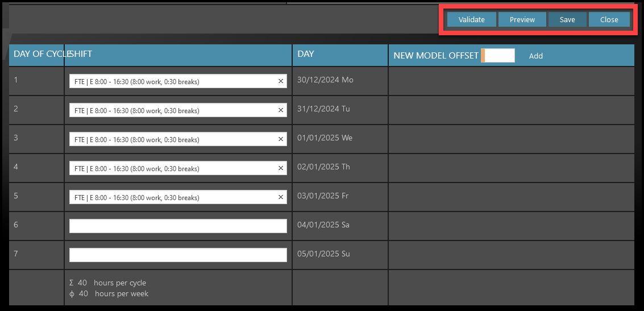644x311 pixels.
Task: Clear the shift for day 5
Action: point(280,197)
